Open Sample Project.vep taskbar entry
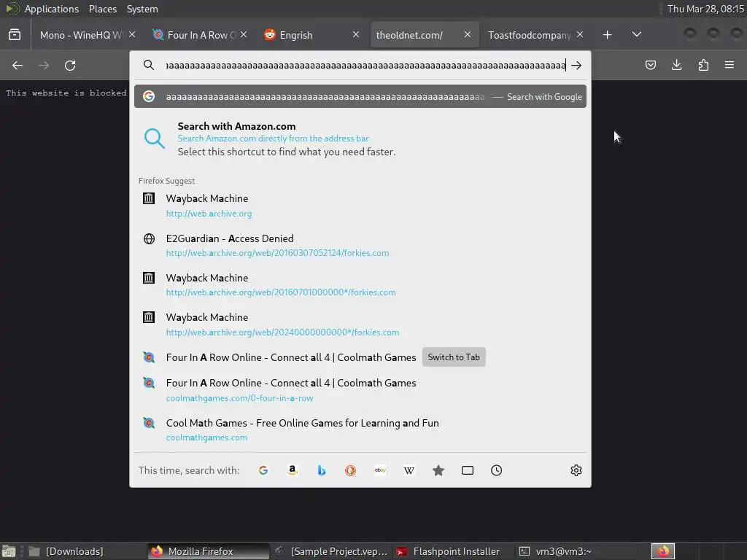 coord(332,551)
